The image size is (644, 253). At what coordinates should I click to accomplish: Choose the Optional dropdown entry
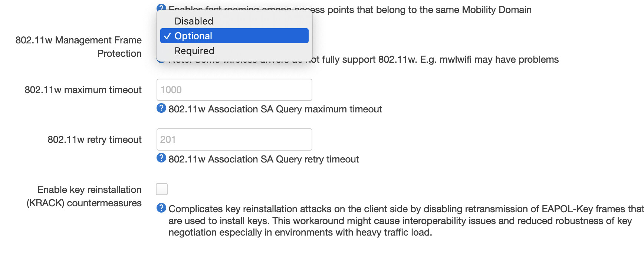pos(234,36)
